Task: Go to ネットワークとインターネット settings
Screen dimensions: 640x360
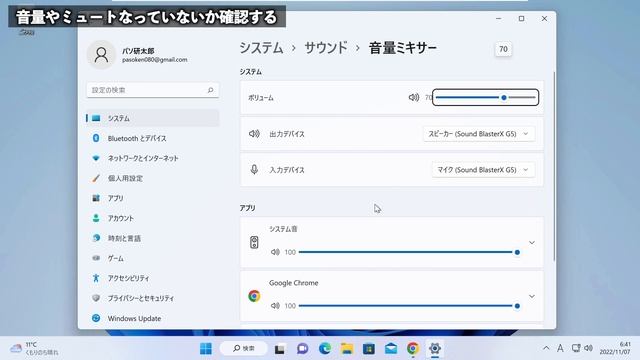Action: coord(153,158)
